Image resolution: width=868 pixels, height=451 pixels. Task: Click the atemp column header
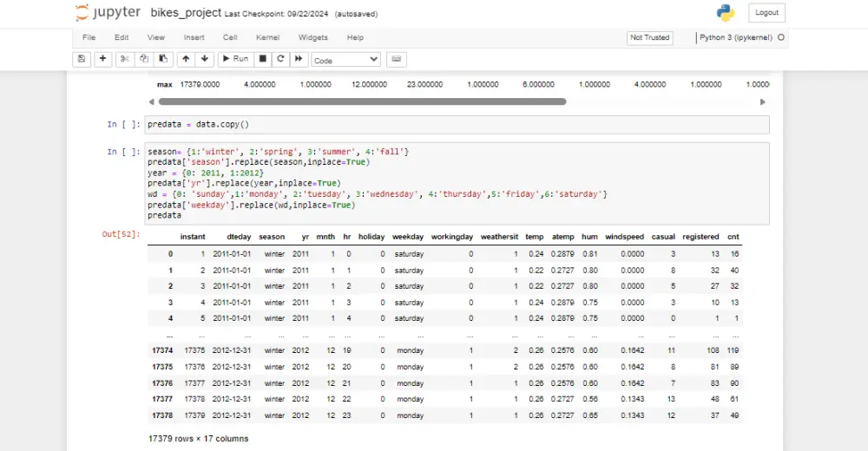[x=563, y=237]
